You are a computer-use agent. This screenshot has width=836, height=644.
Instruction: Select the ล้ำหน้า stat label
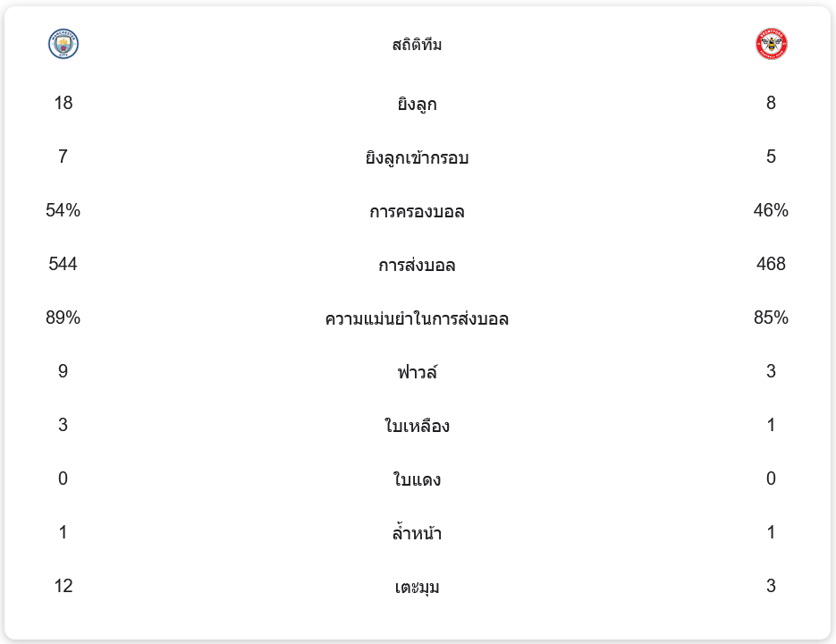[x=417, y=534]
